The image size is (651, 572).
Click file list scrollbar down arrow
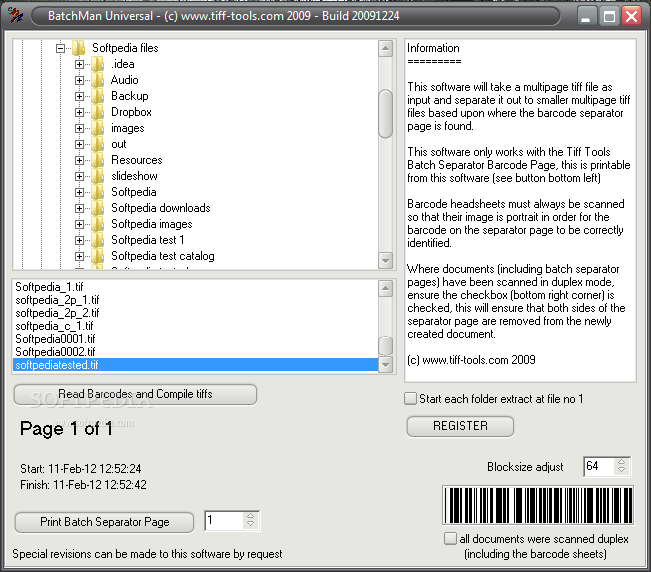tap(386, 365)
